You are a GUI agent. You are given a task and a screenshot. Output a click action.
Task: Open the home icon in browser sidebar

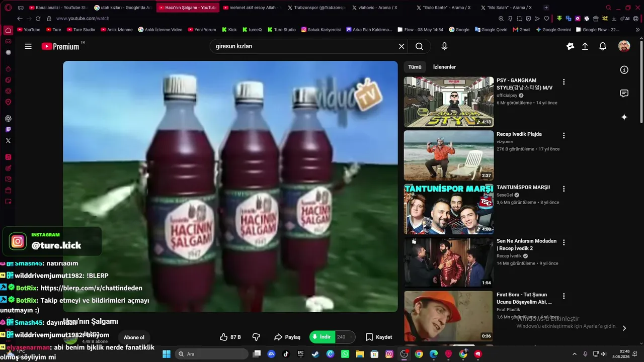(x=8, y=30)
